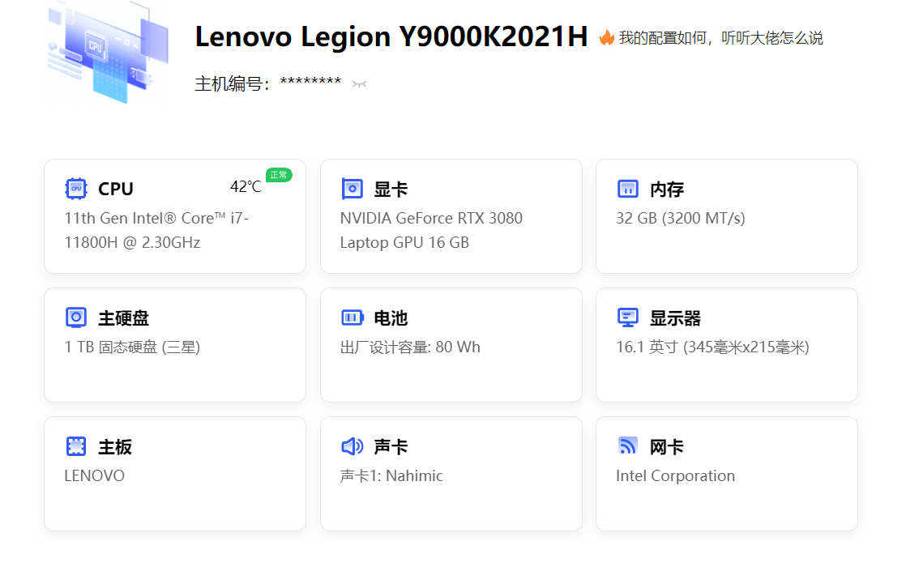The image size is (906, 588).
Task: Click 11th Gen Intel Core i7-11800H text
Action: coord(156,230)
